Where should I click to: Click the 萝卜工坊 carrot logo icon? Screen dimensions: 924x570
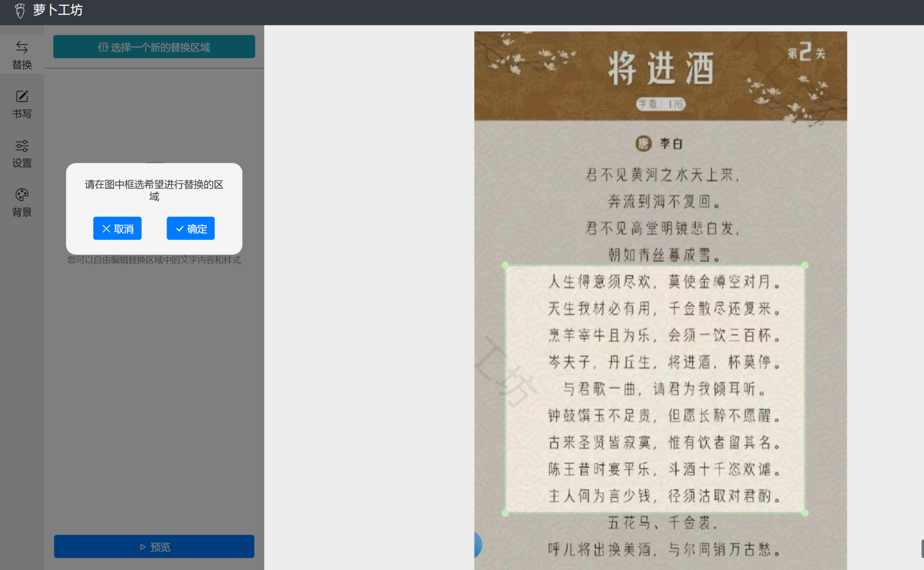click(x=20, y=11)
